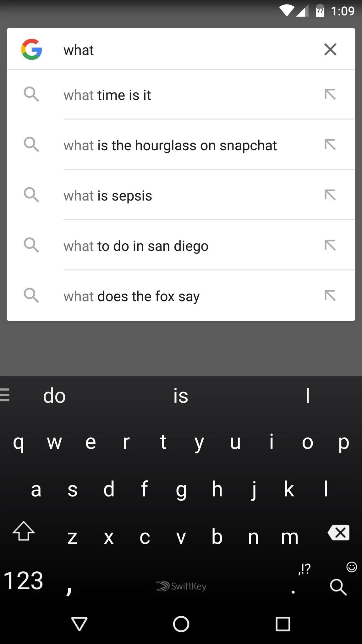Clear the search text with X

click(x=330, y=49)
